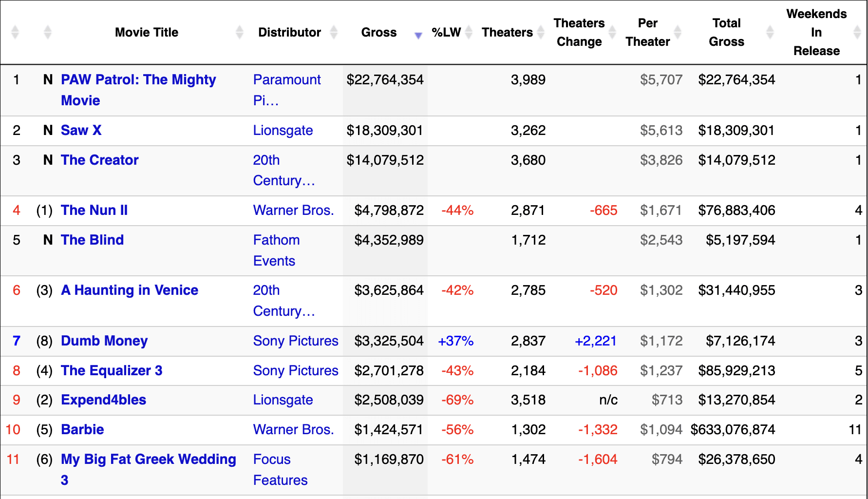The image size is (868, 499).
Task: Select My Big Fat Greek Wedding 3 -61%
Action: 457,459
